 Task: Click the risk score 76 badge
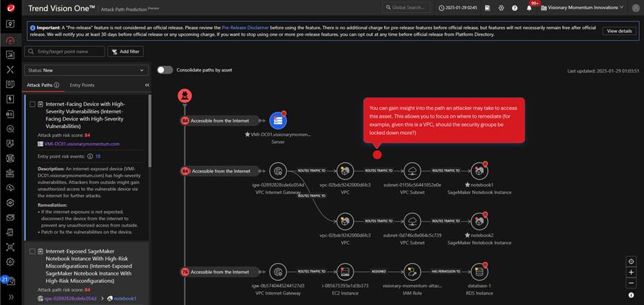pos(185,272)
